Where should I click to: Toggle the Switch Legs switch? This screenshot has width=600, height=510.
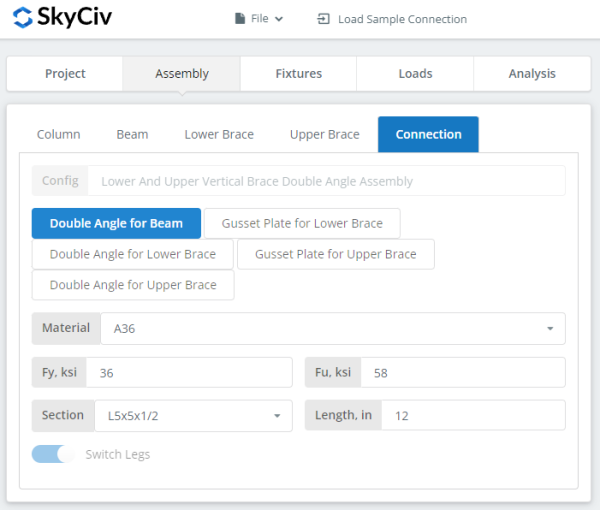[x=53, y=454]
